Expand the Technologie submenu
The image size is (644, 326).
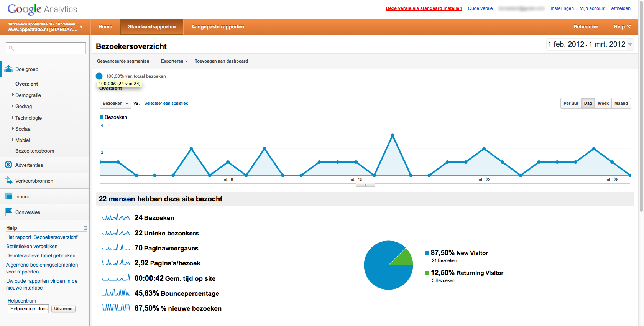(x=13, y=117)
